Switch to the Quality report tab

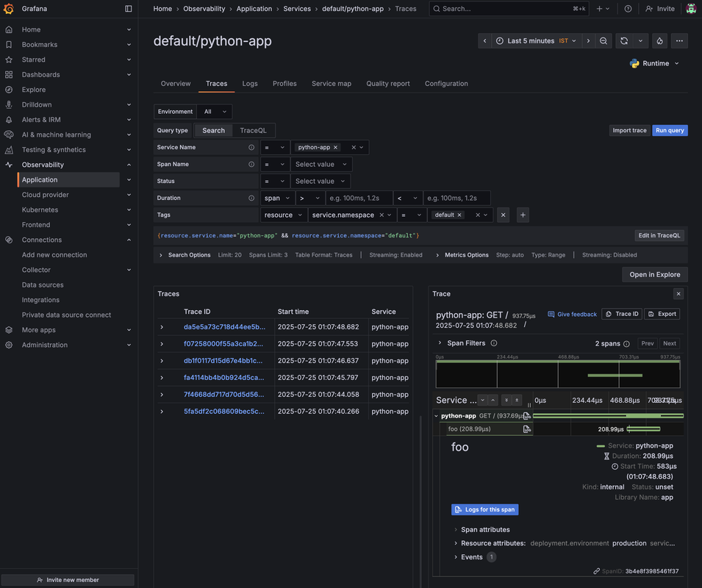coord(388,84)
